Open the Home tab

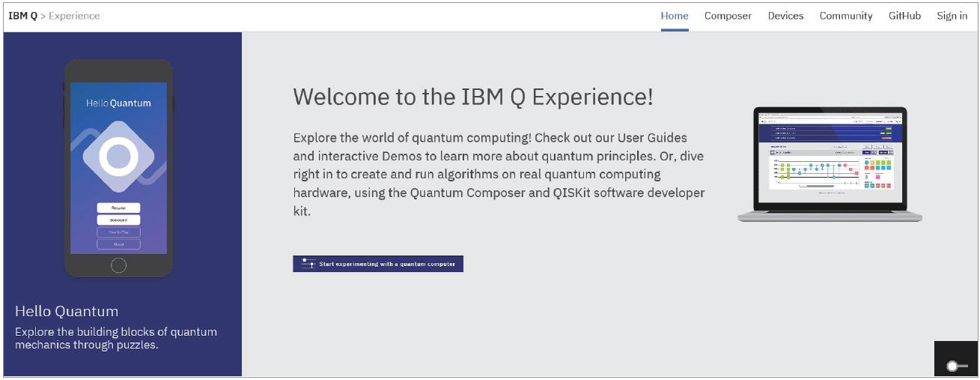click(675, 16)
